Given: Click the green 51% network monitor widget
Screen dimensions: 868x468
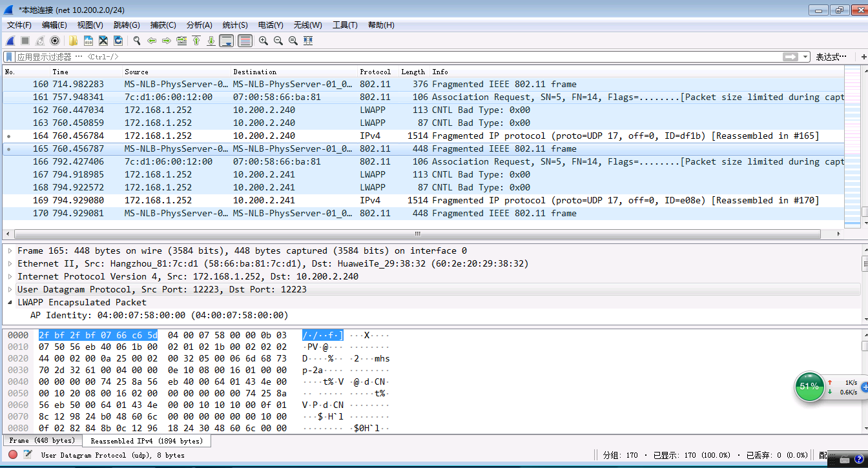Looking at the screenshot, I should (809, 386).
